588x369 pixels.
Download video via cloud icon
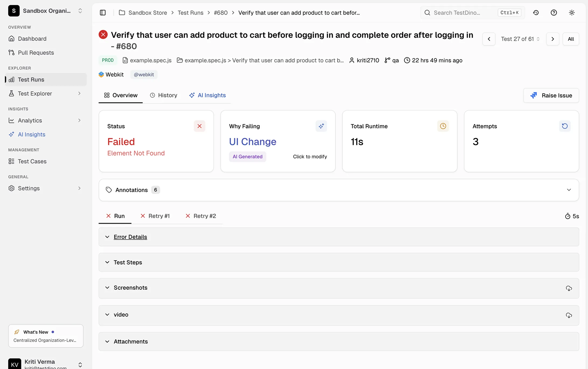pos(569,315)
